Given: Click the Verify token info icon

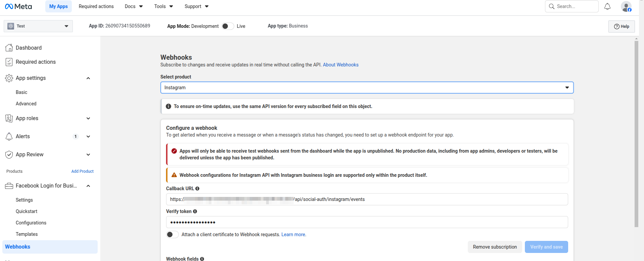Looking at the screenshot, I should [195, 211].
